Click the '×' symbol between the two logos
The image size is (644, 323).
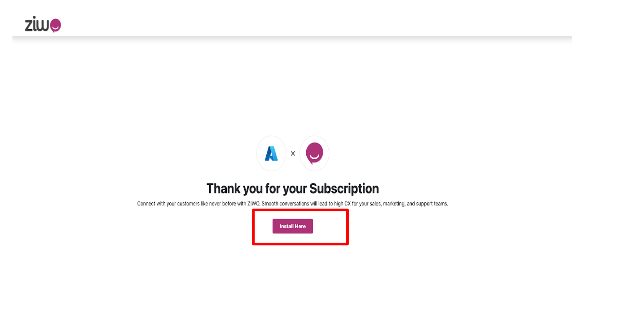293,153
